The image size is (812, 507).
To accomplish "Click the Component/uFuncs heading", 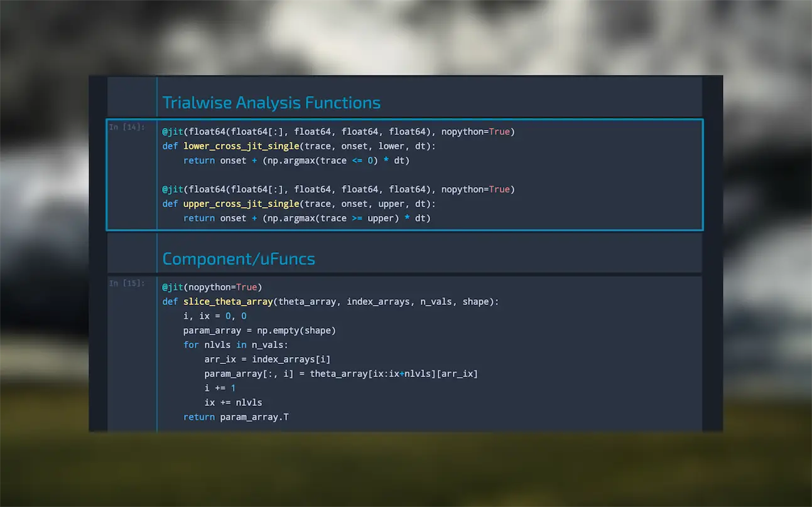I will 239,259.
